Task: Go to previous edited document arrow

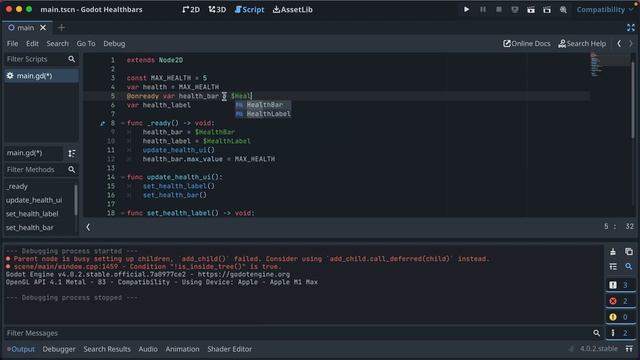Action: [619, 44]
